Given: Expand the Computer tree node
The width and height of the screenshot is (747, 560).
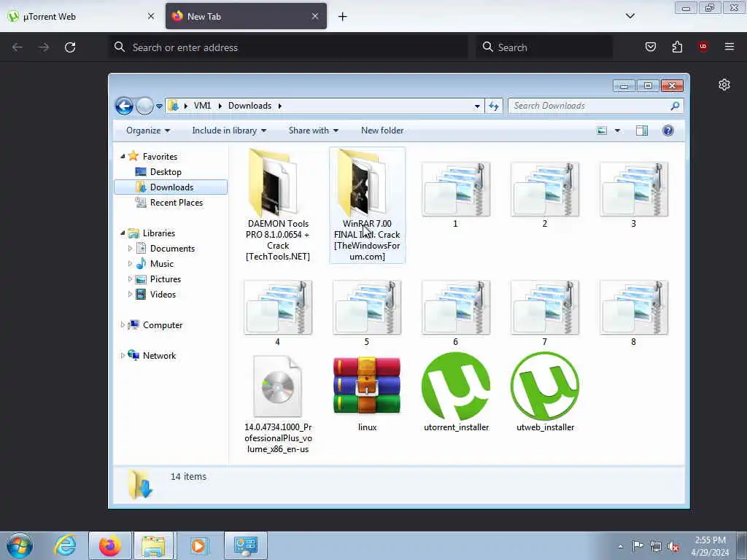Looking at the screenshot, I should tap(123, 324).
